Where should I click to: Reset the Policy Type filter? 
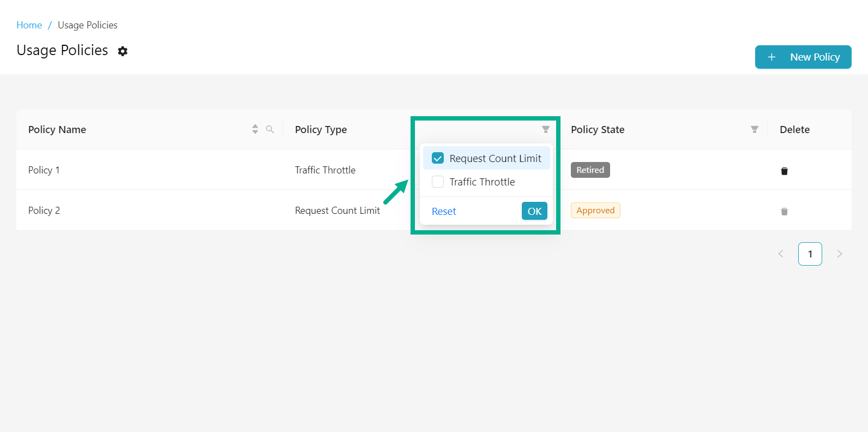444,212
